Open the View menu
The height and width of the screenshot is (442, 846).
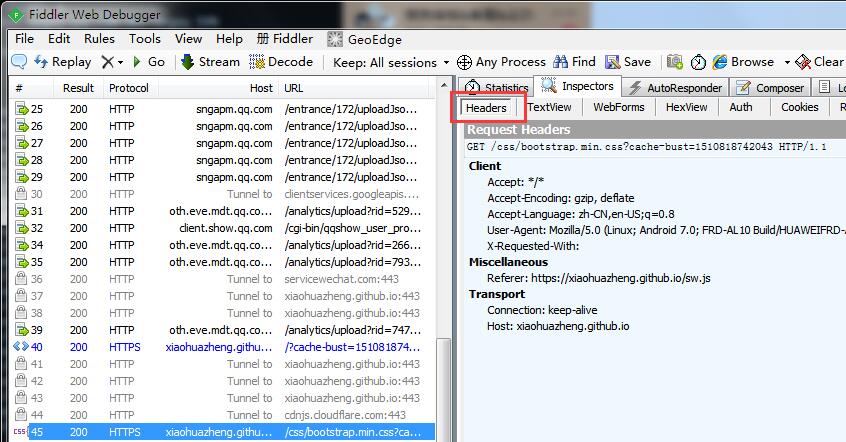pos(188,39)
